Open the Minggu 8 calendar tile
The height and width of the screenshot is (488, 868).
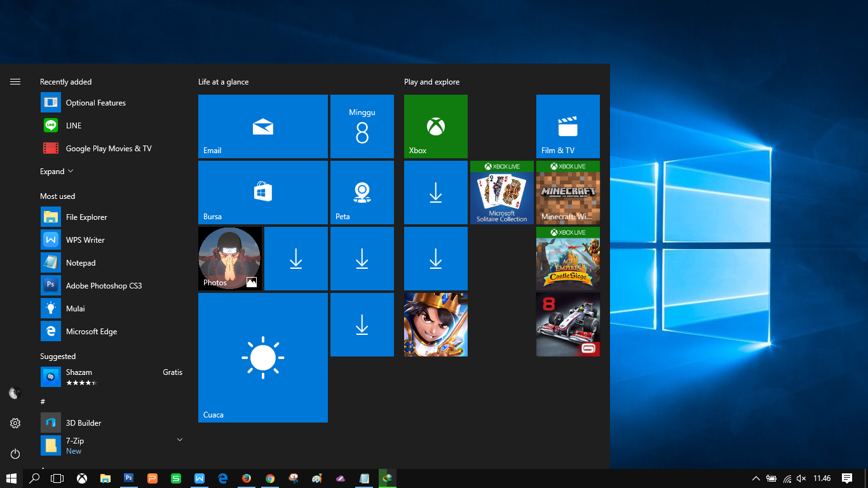pyautogui.click(x=362, y=126)
